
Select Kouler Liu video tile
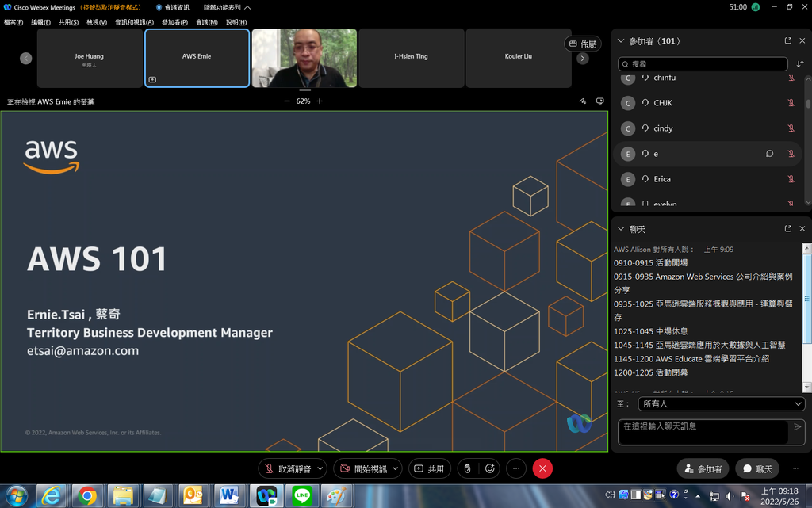519,58
